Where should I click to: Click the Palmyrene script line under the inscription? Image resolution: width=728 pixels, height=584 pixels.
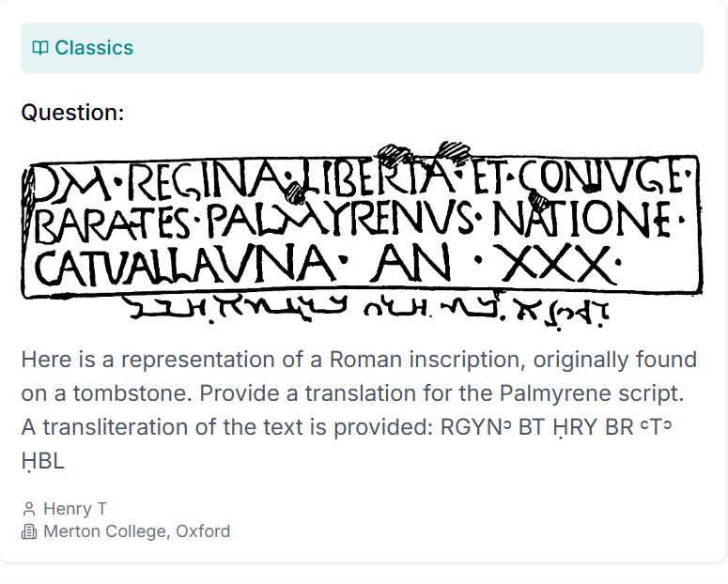tap(366, 308)
